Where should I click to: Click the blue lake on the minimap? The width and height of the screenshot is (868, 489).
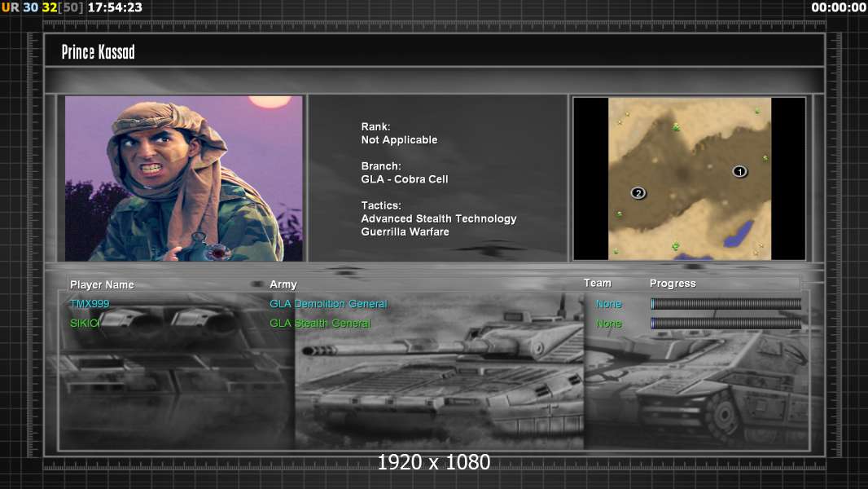click(x=739, y=233)
